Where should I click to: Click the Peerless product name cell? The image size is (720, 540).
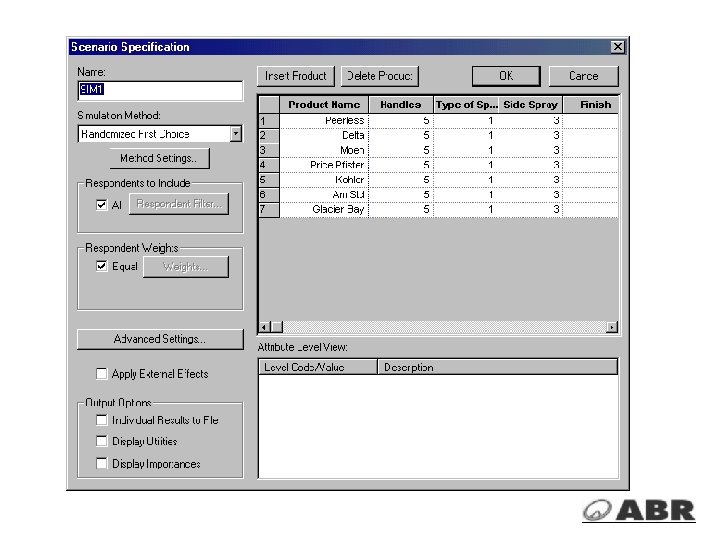click(x=324, y=121)
